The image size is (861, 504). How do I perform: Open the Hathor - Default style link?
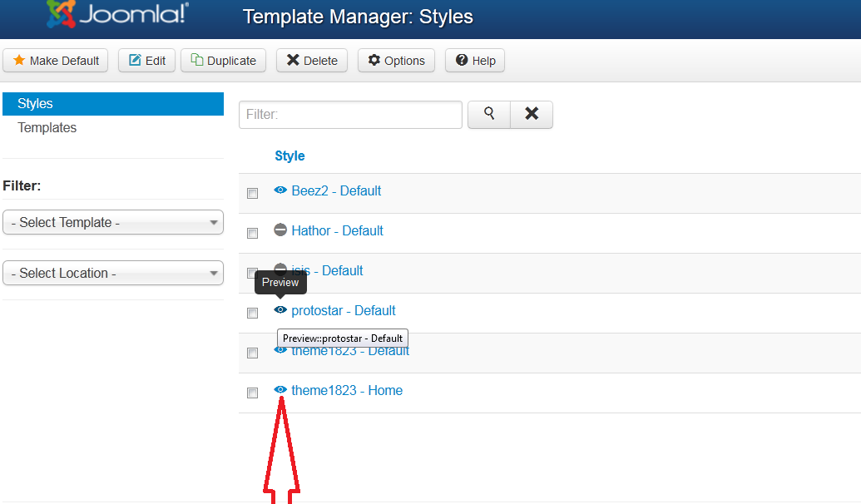pos(337,230)
